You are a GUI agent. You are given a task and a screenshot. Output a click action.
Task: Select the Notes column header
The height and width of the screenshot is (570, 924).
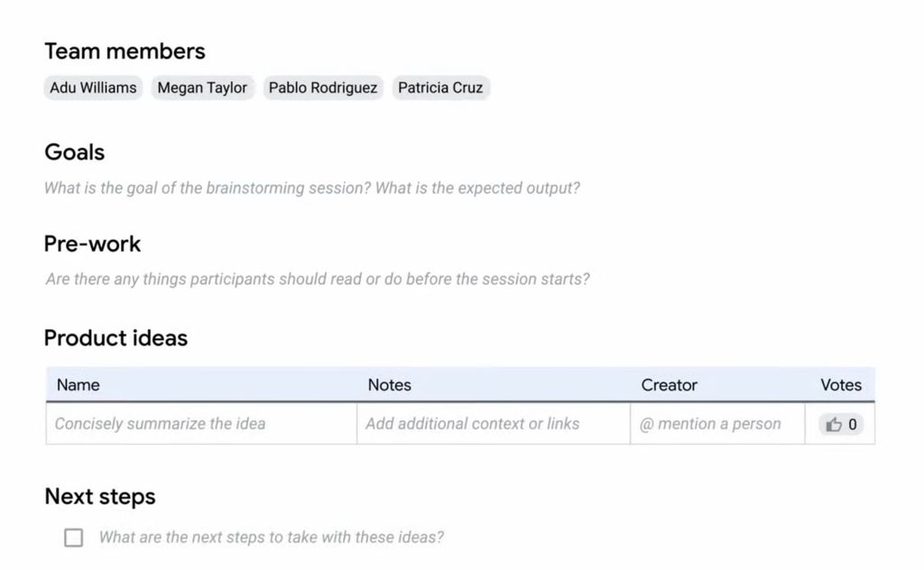[x=390, y=385]
